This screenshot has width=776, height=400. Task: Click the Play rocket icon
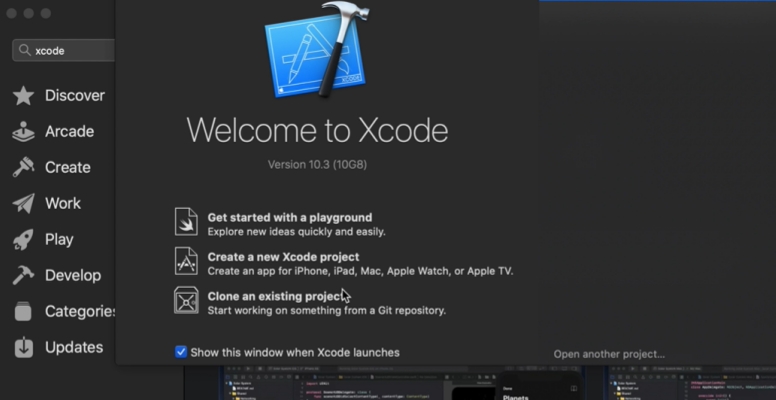click(23, 240)
